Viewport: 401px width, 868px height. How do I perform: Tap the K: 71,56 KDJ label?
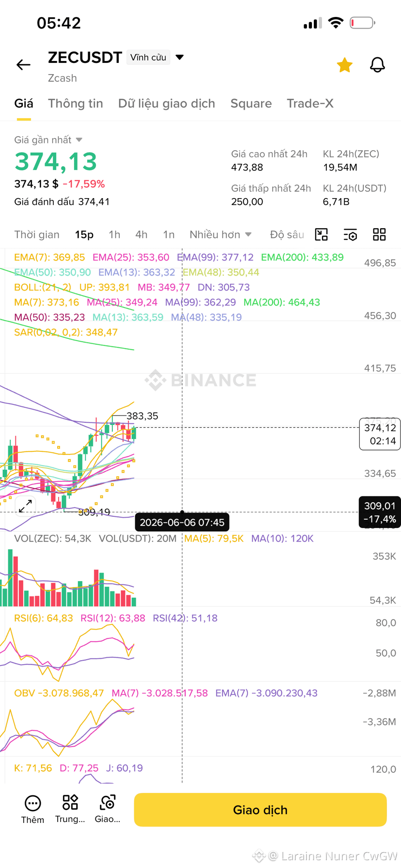coord(33,768)
